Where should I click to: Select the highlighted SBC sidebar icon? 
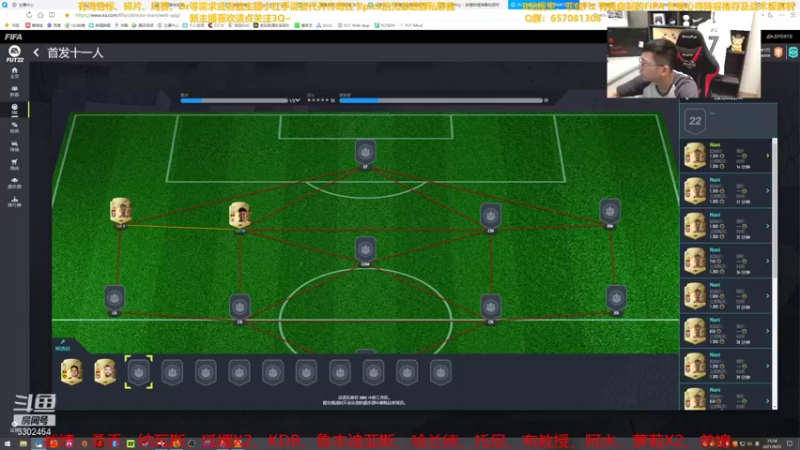(x=14, y=109)
